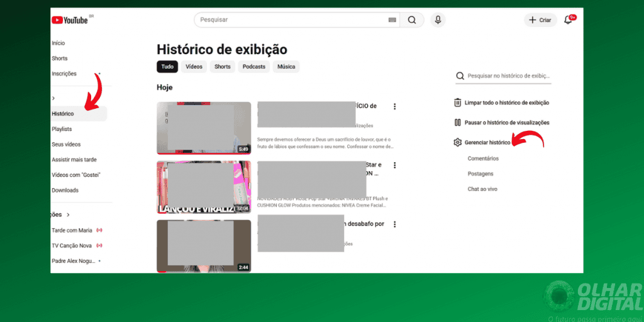The width and height of the screenshot is (644, 322).
Task: Switch to the Shorts filter chip
Action: [x=223, y=67]
